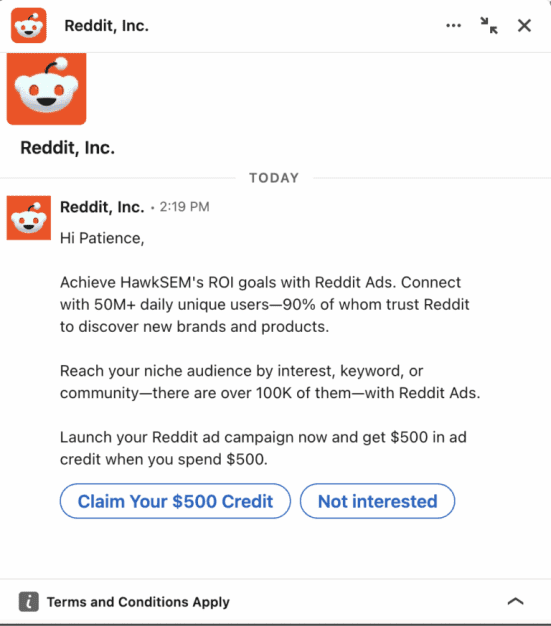Screen dimensions: 551x626
Task: Open Reddit, Inc. from the header title
Action: pos(107,26)
